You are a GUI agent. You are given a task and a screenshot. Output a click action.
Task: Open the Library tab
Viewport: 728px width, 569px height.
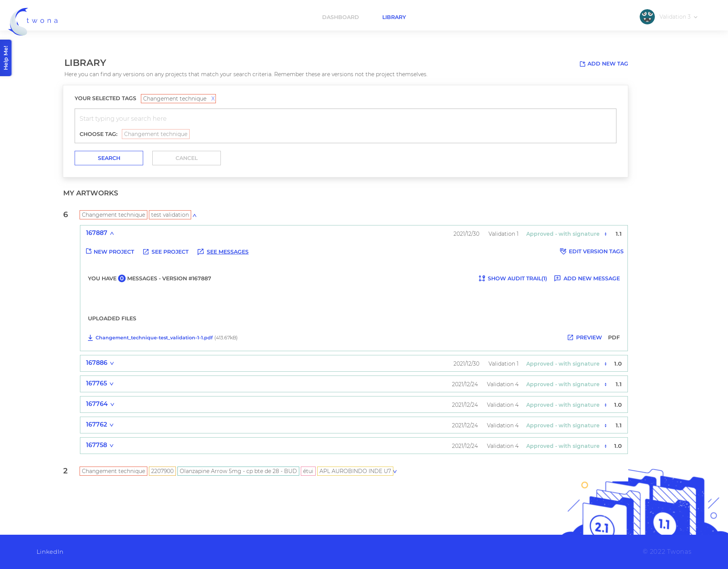[394, 17]
